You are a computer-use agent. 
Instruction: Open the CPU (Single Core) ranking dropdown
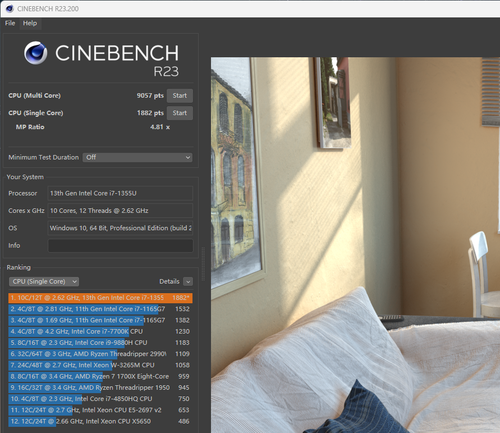(44, 282)
